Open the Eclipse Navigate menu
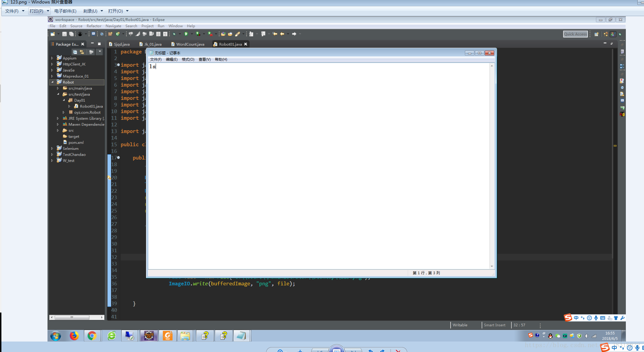 pyautogui.click(x=114, y=26)
